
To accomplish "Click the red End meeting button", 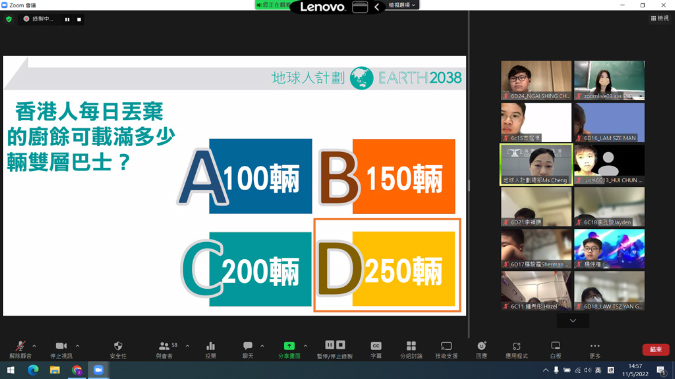I will [656, 349].
